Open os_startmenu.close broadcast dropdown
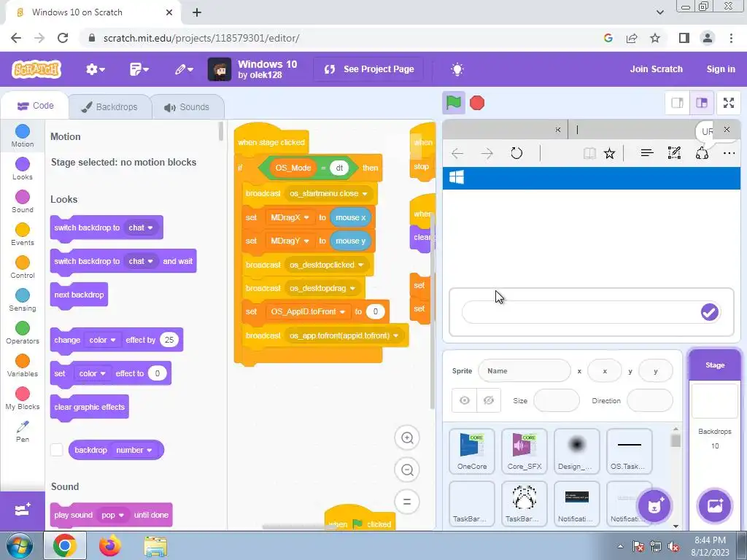Image resolution: width=747 pixels, height=560 pixels. pos(328,193)
